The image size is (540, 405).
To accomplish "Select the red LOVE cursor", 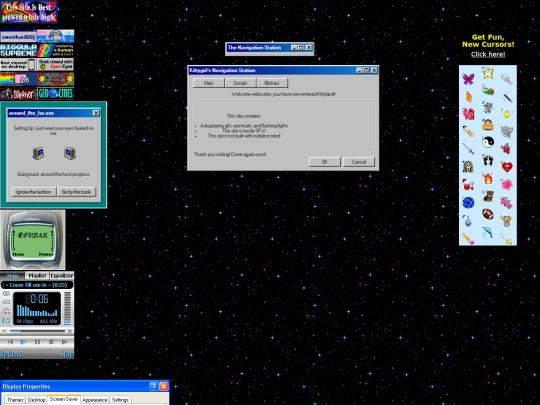I will [x=468, y=114].
